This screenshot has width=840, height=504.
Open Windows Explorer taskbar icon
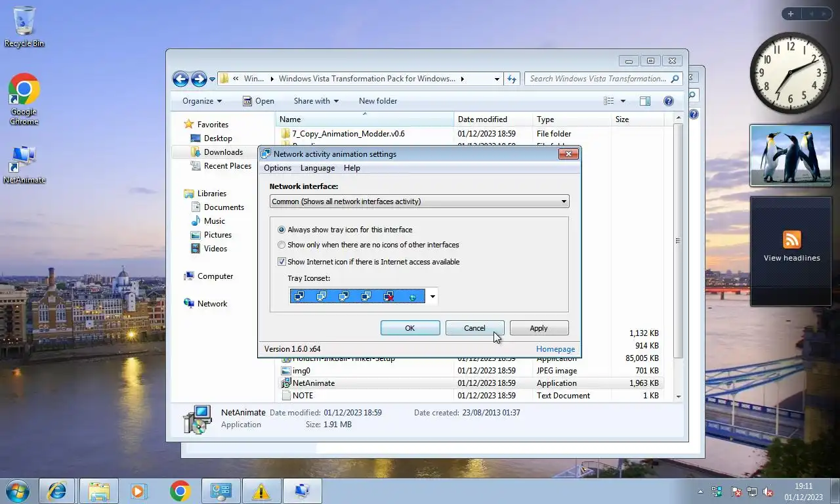click(99, 491)
